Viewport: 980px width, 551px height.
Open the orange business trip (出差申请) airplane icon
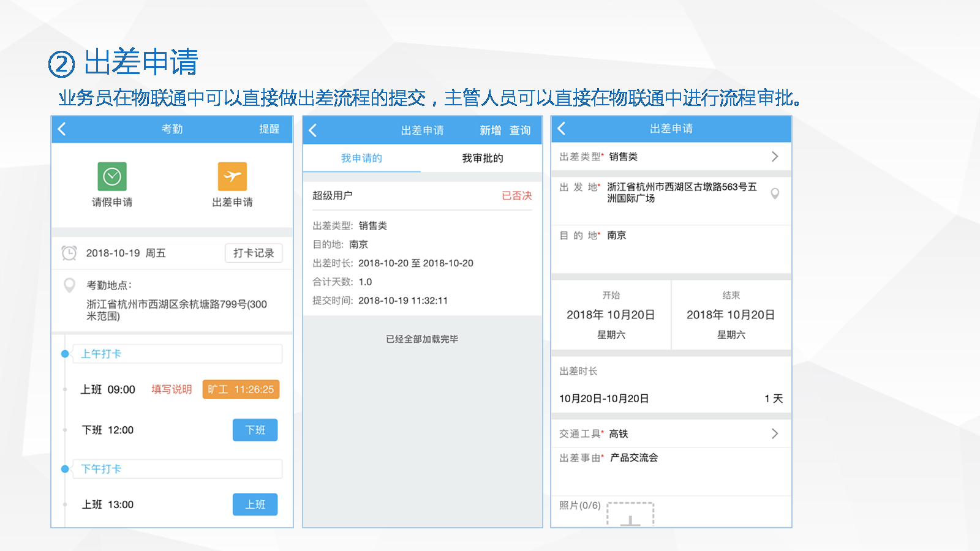[x=232, y=177]
